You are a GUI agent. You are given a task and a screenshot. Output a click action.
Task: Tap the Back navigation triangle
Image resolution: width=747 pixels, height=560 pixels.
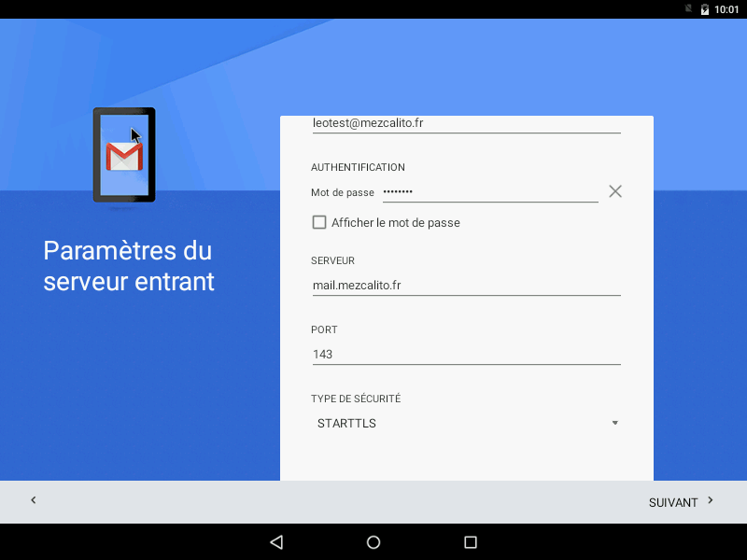coord(275,541)
